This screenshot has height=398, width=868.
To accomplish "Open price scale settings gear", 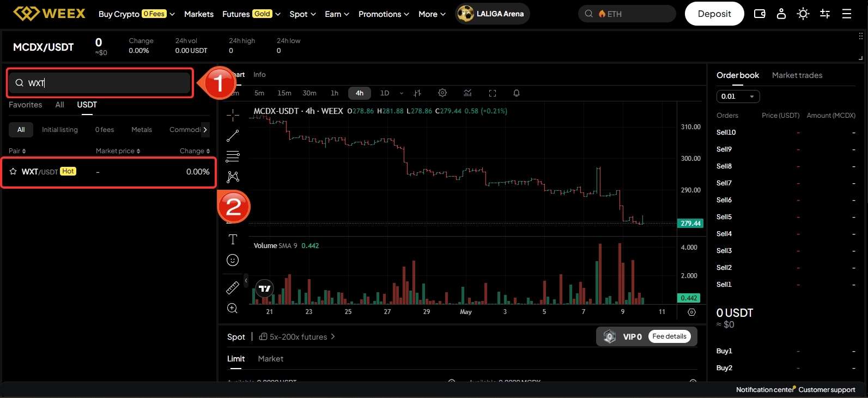I will tap(691, 312).
